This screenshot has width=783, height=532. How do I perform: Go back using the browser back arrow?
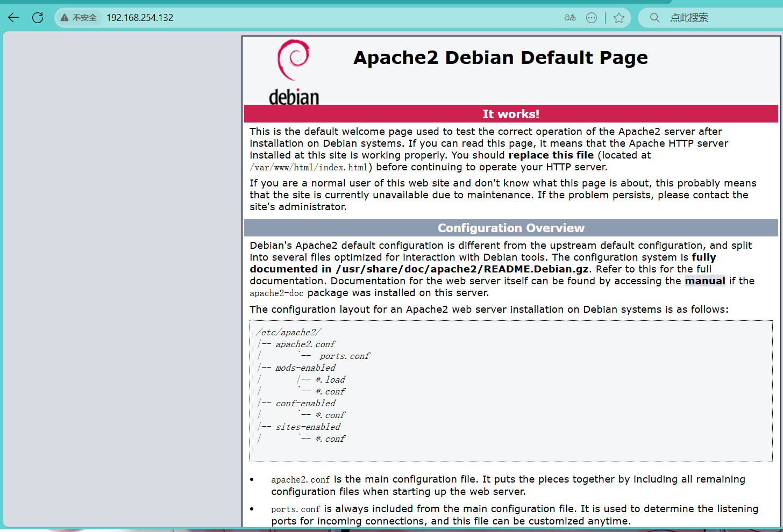pyautogui.click(x=13, y=18)
